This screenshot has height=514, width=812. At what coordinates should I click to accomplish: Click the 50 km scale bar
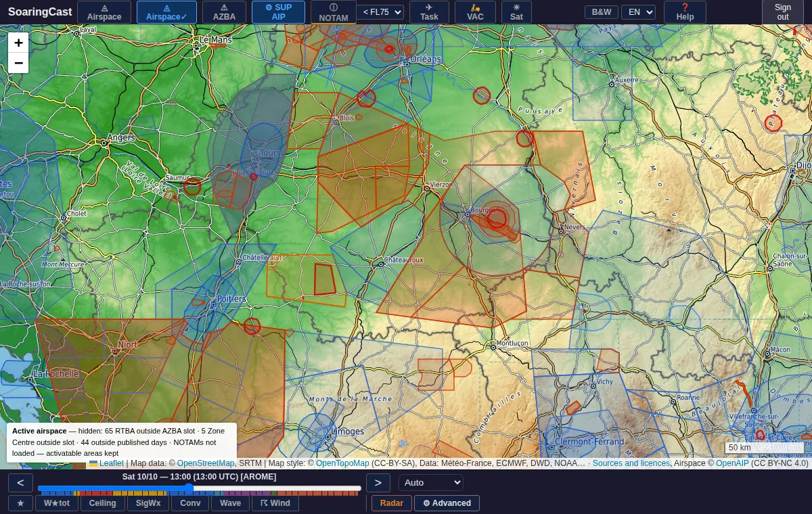click(x=765, y=447)
